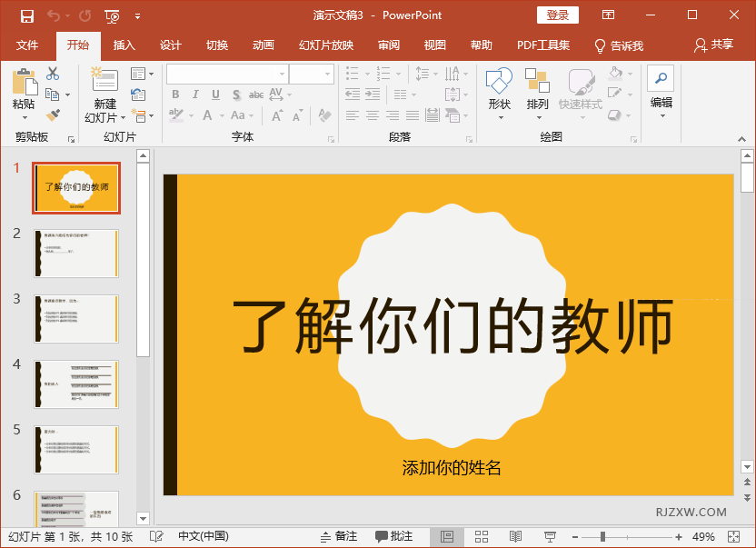Open the Insert tab
Screen dimensions: 756x548
(124, 45)
